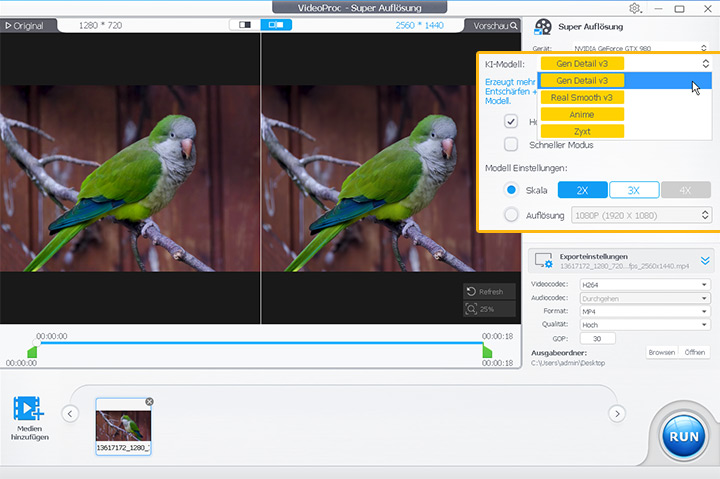Uncheck the checked box above Schneller Modus
The width and height of the screenshot is (720, 479).
click(x=511, y=121)
